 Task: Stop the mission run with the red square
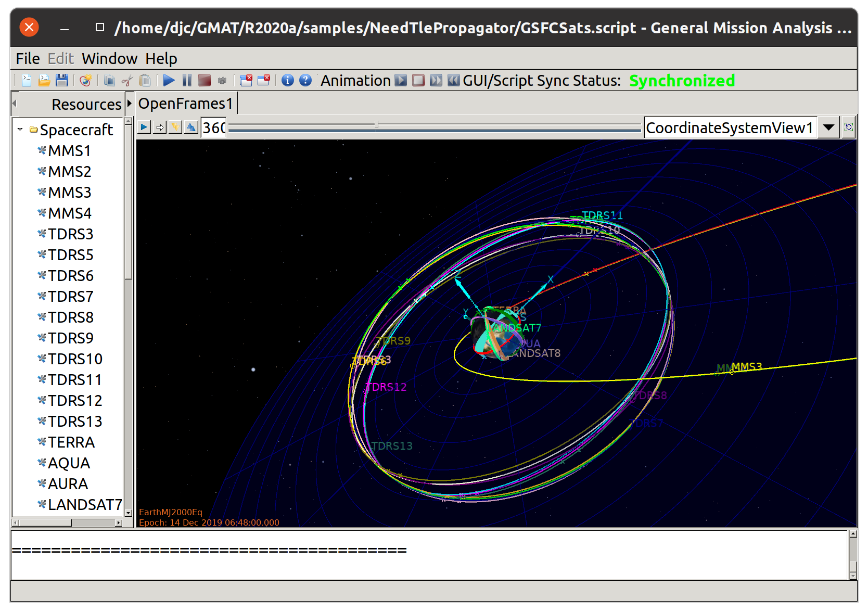205,80
